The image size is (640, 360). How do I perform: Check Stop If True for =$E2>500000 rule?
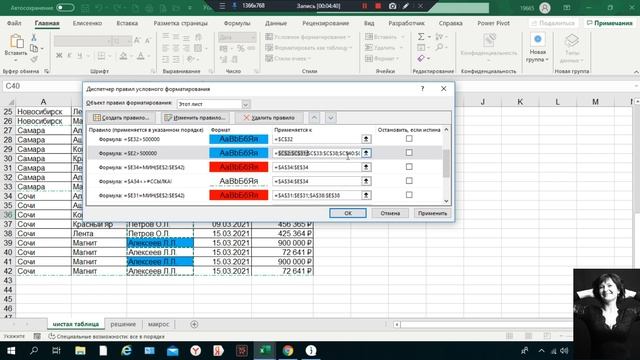coord(409,153)
